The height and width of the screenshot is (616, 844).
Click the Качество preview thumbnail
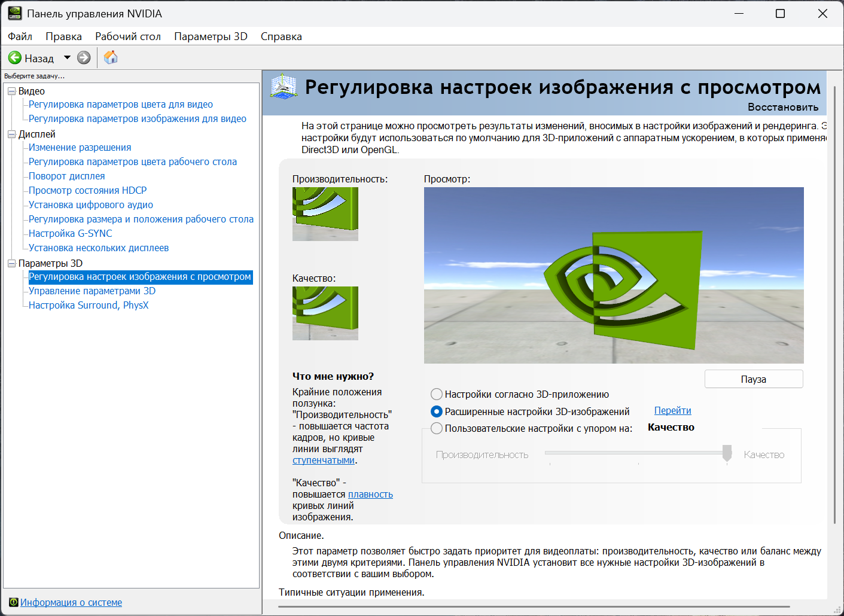tap(325, 313)
